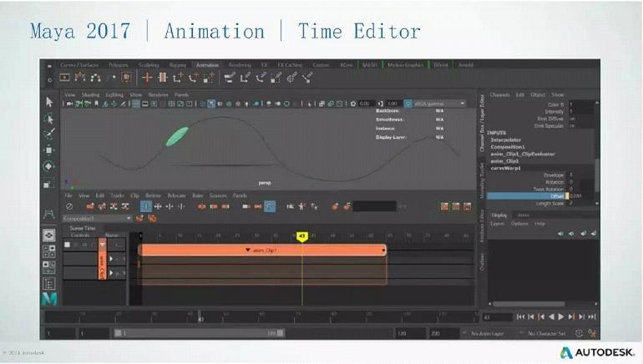Activate the Move tool in toolbox
This screenshot has width=643, height=364.
pyautogui.click(x=48, y=149)
